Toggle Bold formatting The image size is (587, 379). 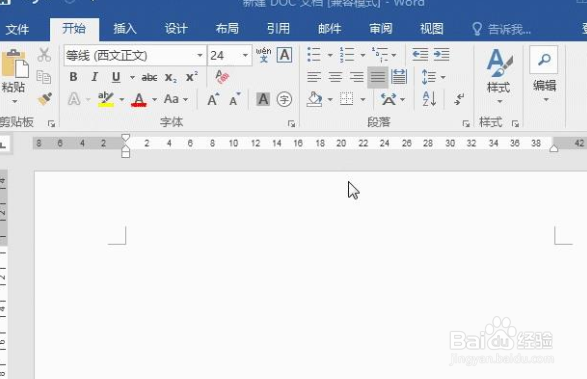(x=73, y=77)
